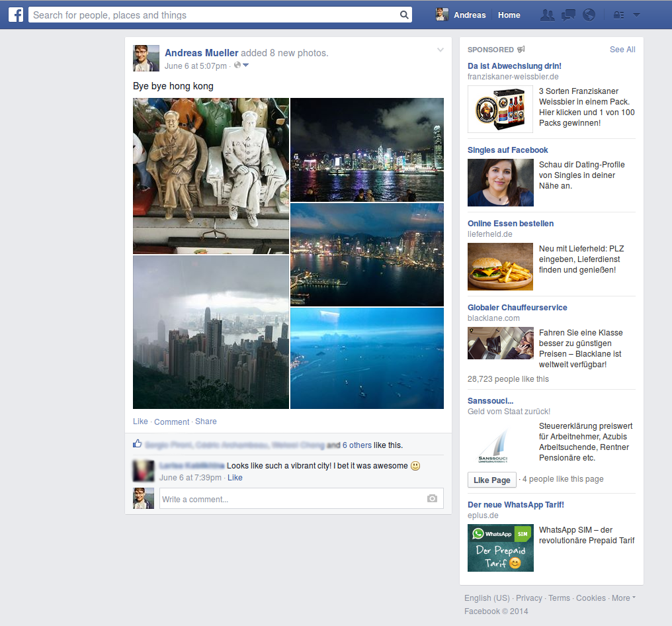Open the Friend Requests icon
672x626 pixels.
548,14
